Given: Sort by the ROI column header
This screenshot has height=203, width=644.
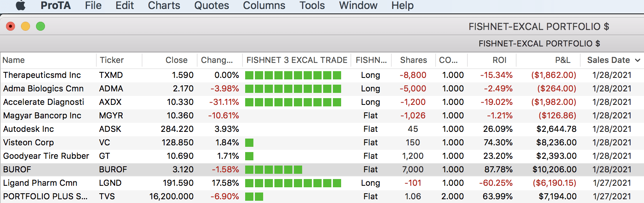Looking at the screenshot, I should coord(499,60).
